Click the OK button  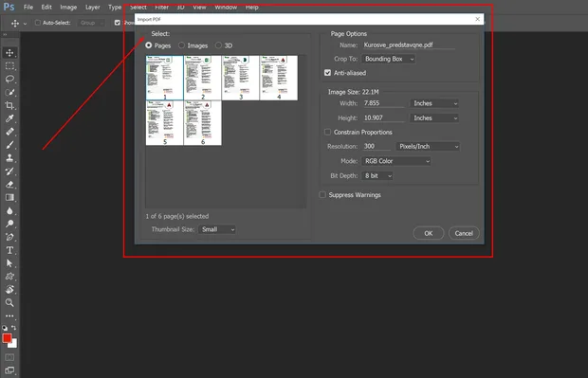pyautogui.click(x=429, y=233)
